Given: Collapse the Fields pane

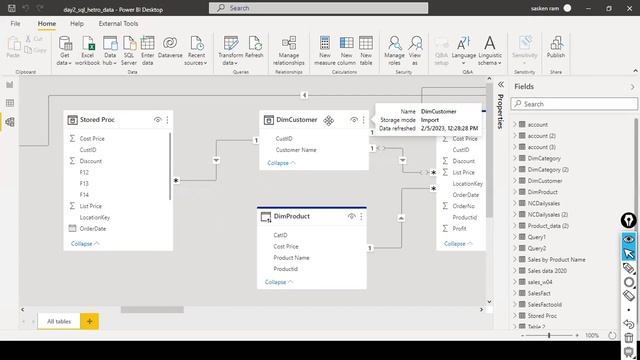Looking at the screenshot, I should pyautogui.click(x=632, y=87).
